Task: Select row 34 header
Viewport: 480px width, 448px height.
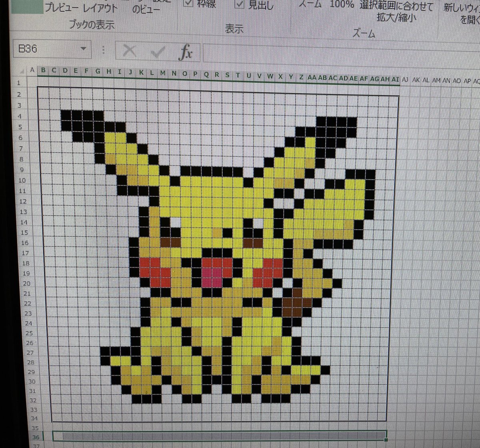Action: click(x=34, y=419)
